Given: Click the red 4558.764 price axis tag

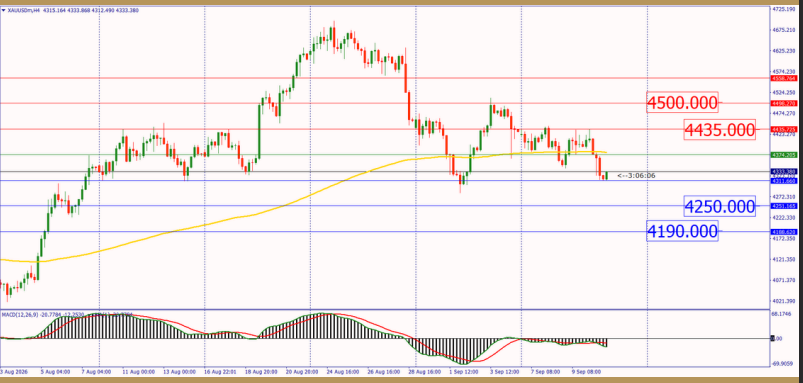Looking at the screenshot, I should 784,78.
